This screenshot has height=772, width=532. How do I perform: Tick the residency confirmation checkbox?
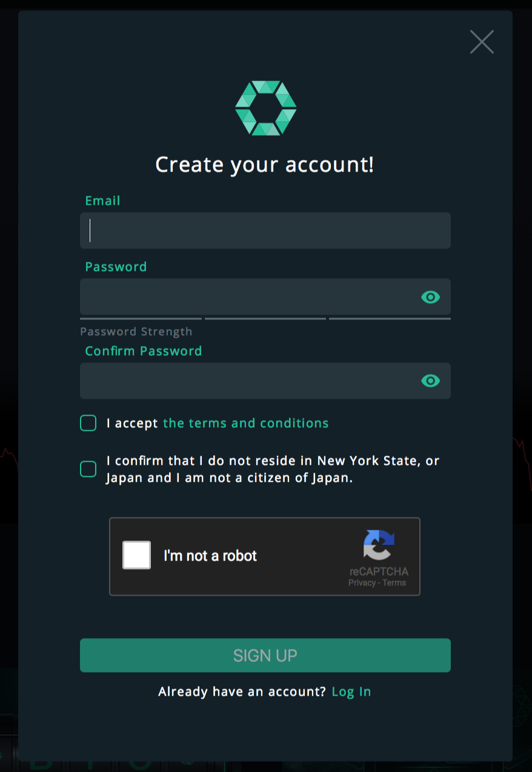click(x=88, y=469)
